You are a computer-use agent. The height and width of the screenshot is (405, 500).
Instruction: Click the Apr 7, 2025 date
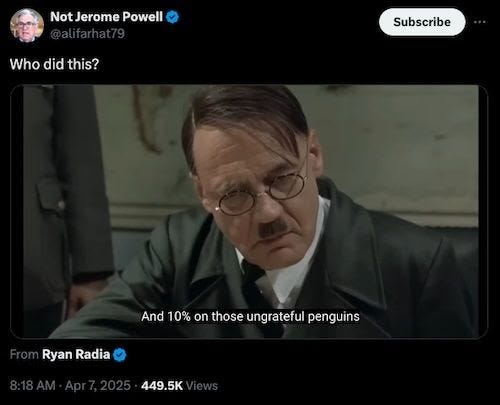98,386
